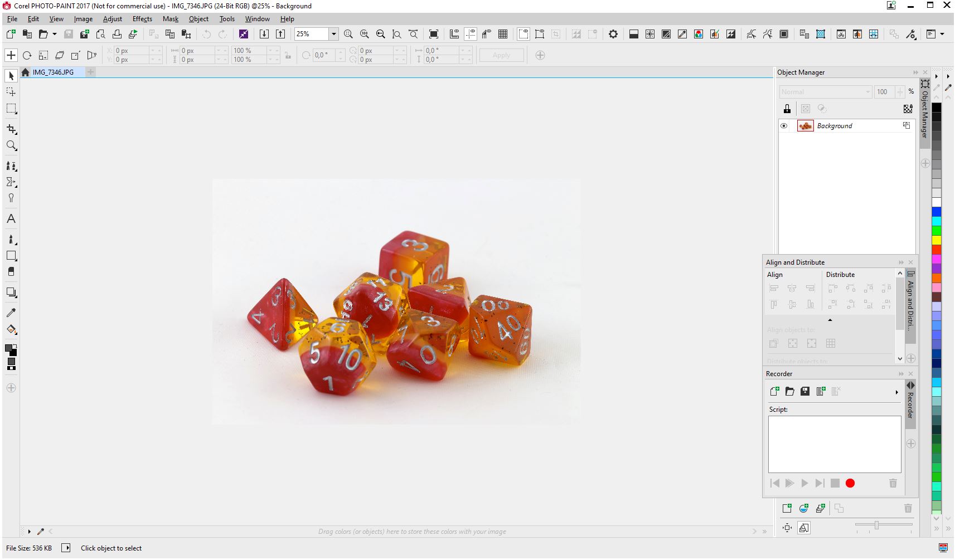Viewport: 955px width, 560px height.
Task: Add new document tab plus button
Action: tap(90, 72)
